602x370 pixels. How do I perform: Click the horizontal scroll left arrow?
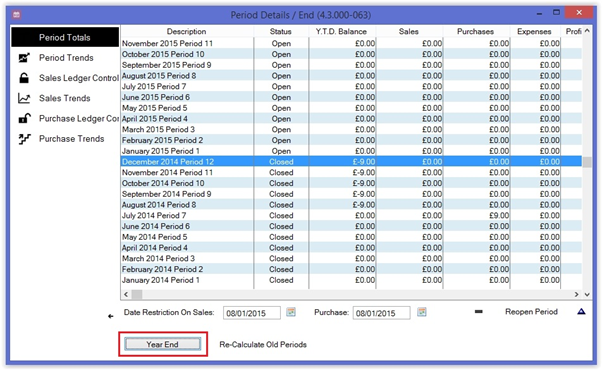point(126,294)
